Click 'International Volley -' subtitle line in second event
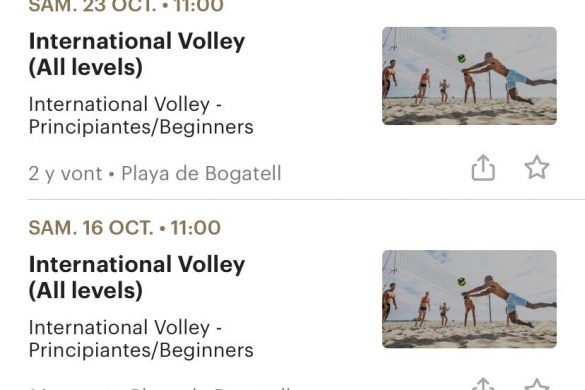Viewport: 585px width, 390px height. pos(125,327)
